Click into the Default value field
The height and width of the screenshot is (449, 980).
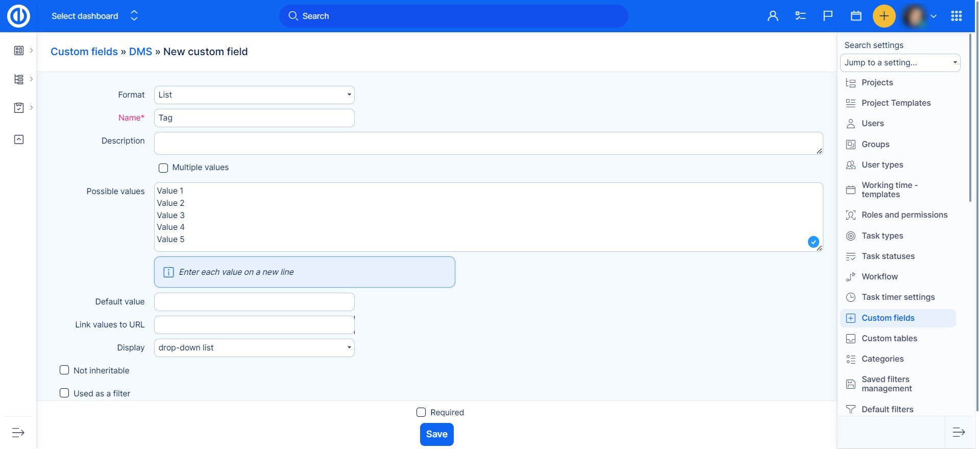coord(254,302)
